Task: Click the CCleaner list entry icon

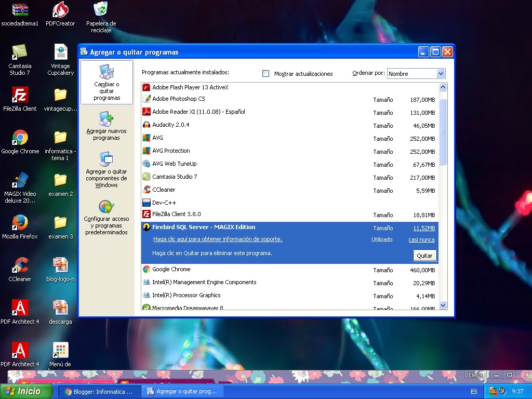Action: pyautogui.click(x=146, y=190)
